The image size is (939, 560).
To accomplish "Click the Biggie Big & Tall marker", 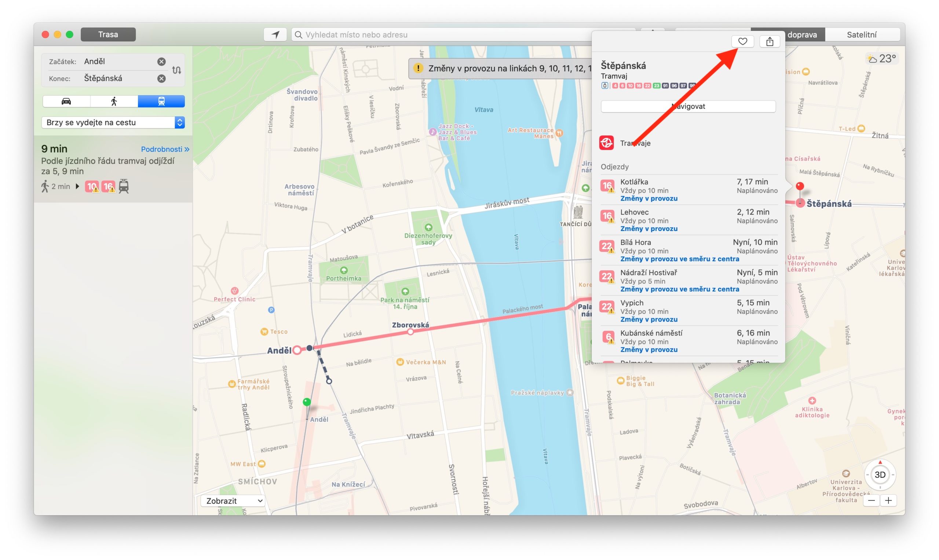I will [620, 380].
